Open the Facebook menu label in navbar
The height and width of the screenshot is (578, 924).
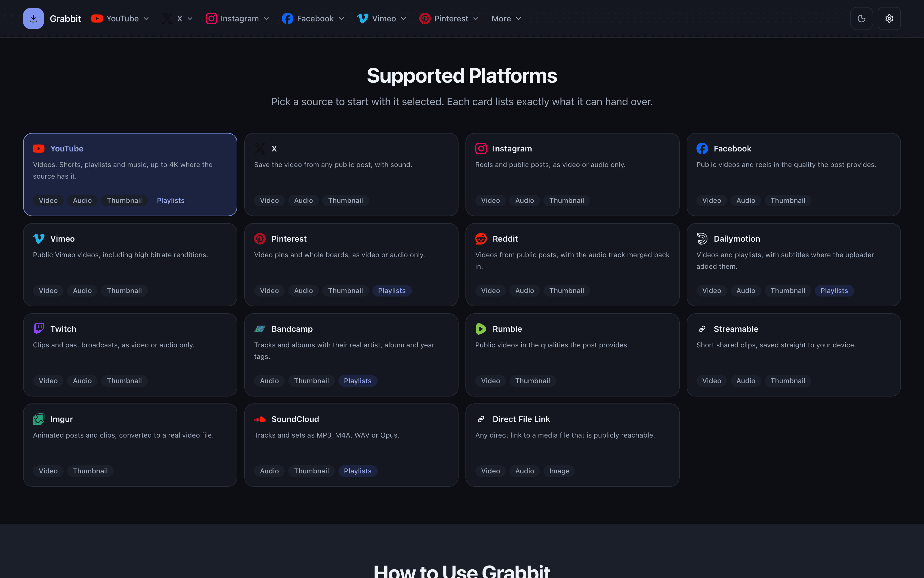point(315,18)
